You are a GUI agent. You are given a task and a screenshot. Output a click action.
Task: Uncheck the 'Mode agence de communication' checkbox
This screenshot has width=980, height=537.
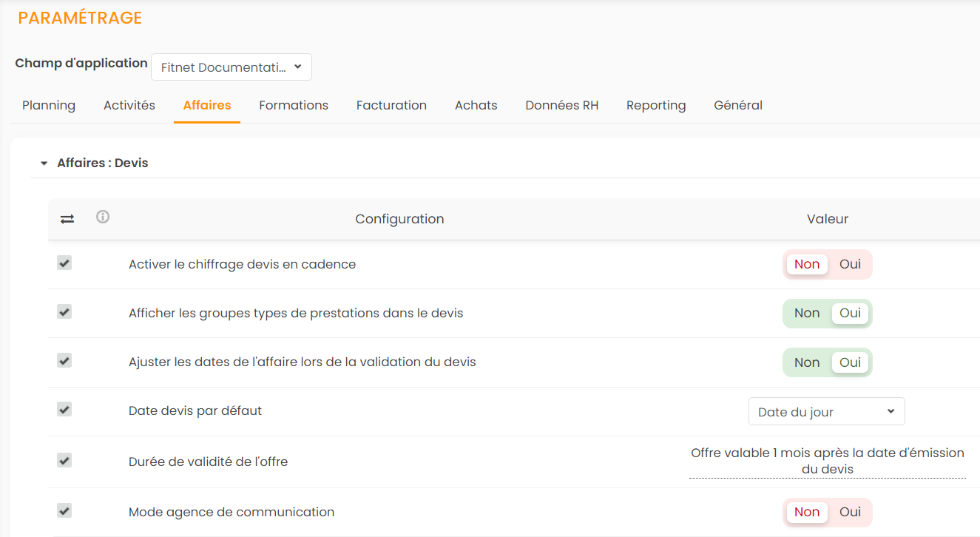click(64, 510)
